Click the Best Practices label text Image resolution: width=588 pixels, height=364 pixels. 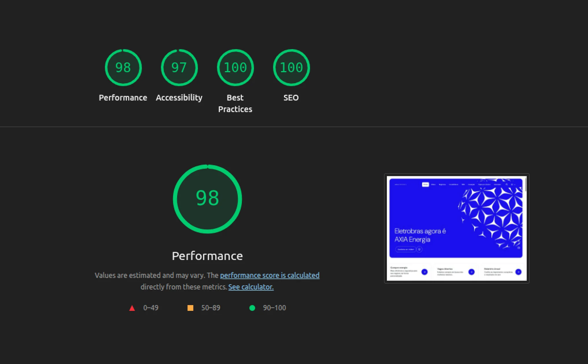235,103
